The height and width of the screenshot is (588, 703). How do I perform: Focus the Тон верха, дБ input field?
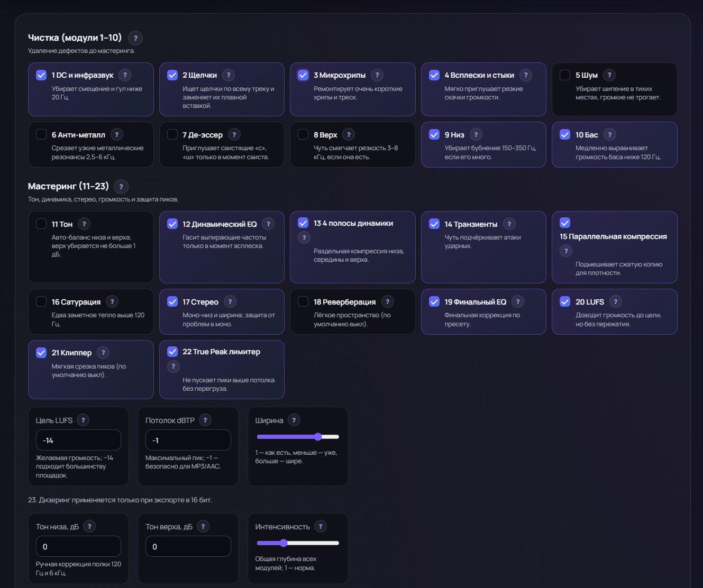tap(188, 547)
